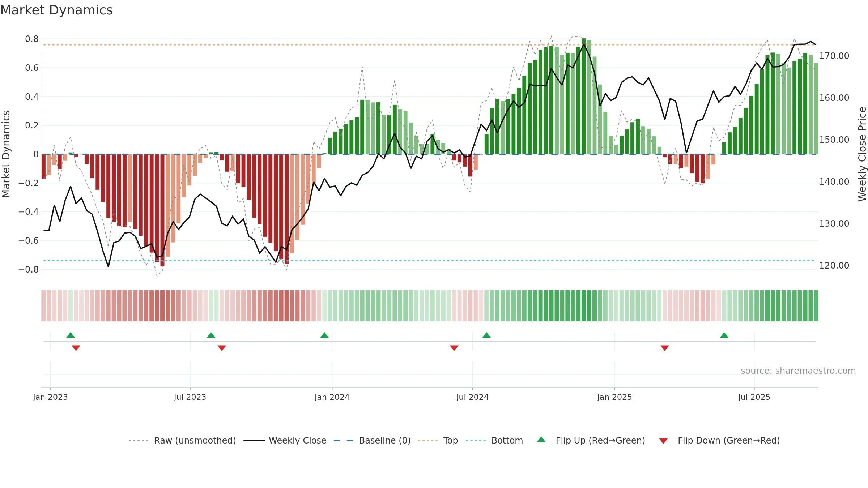
Task: Click the Jan 2023 x-axis label
Action: [x=50, y=397]
